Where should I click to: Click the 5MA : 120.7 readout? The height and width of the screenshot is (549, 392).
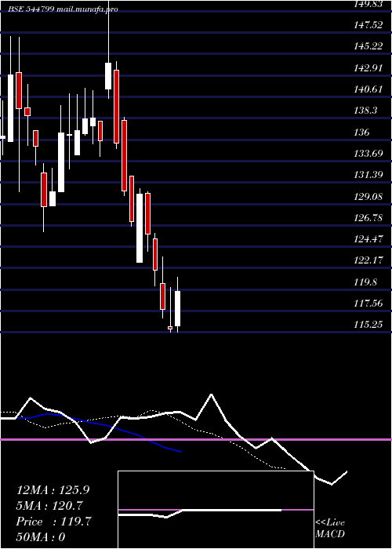pyautogui.click(x=49, y=506)
